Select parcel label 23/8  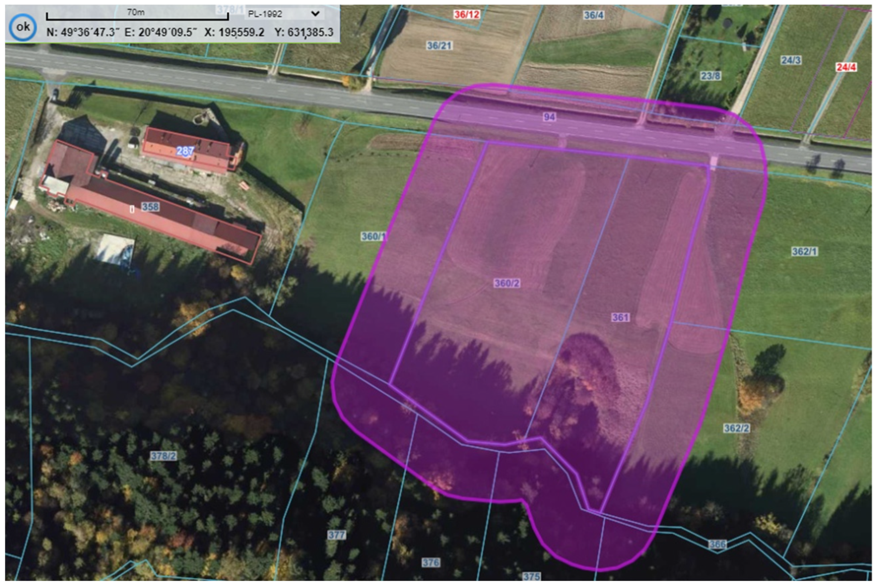[710, 76]
